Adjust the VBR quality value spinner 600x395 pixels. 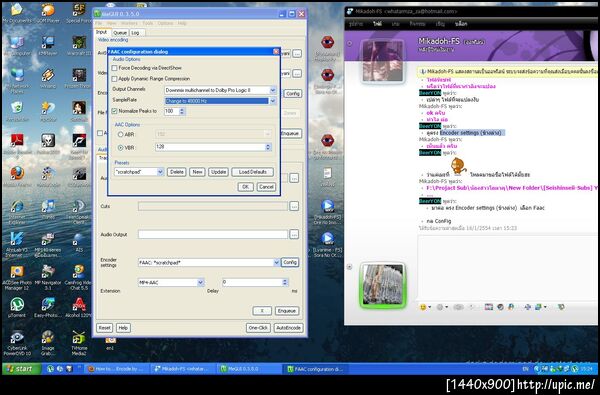point(268,147)
